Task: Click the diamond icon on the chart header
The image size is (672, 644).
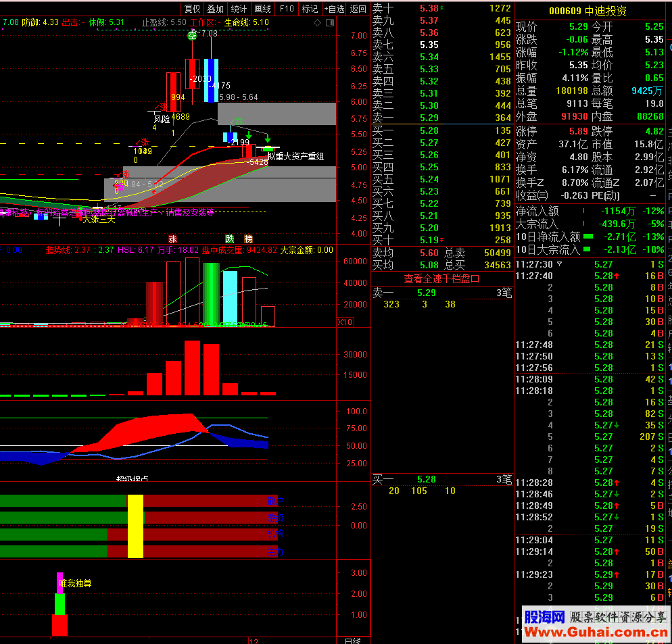Action: pyautogui.click(x=318, y=23)
